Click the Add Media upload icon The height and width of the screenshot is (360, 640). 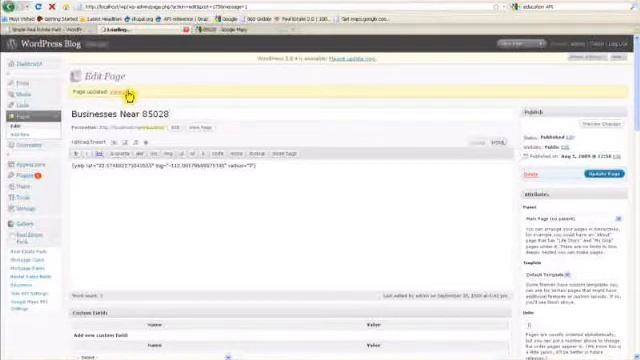tap(146, 142)
